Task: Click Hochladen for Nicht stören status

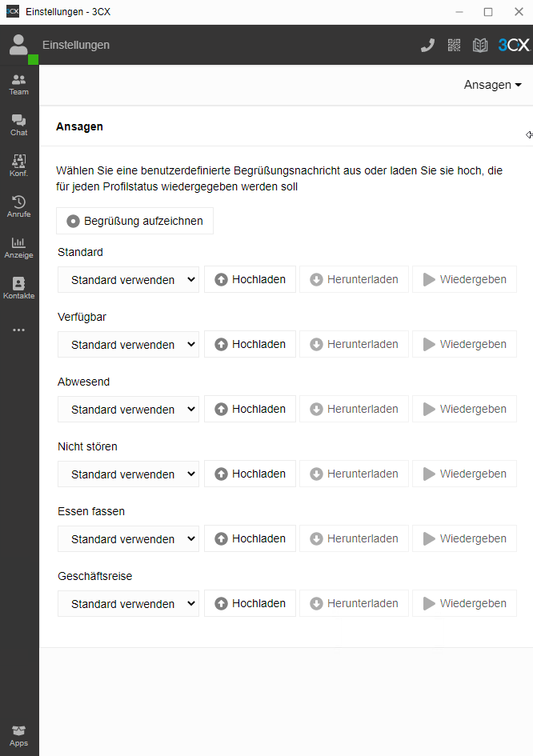Action: tap(250, 474)
